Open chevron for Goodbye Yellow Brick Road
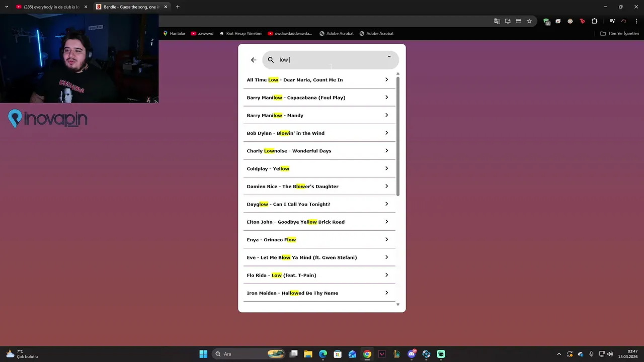The height and width of the screenshot is (362, 644). click(x=386, y=222)
